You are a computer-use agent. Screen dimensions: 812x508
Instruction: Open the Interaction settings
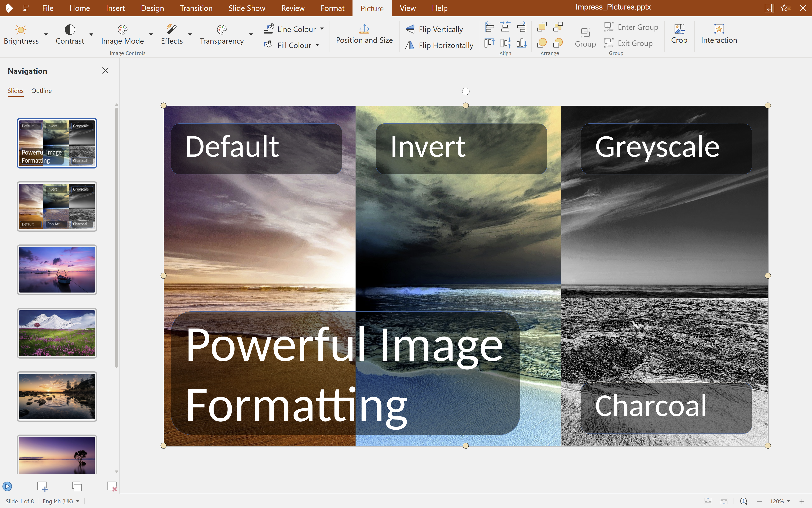tap(719, 34)
